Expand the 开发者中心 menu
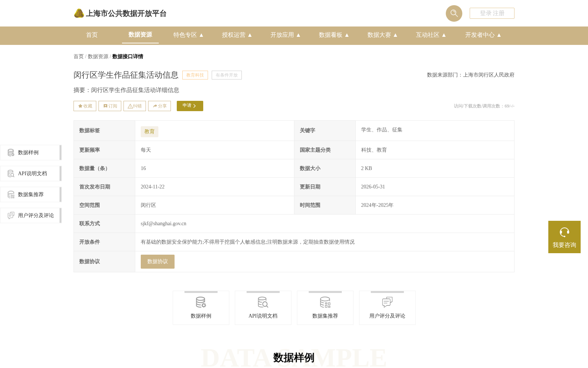 483,35
